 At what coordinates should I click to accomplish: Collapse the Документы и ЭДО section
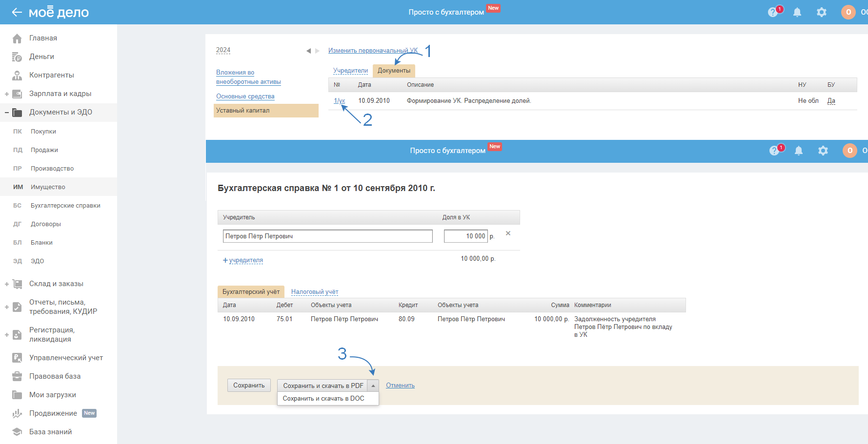pyautogui.click(x=7, y=113)
